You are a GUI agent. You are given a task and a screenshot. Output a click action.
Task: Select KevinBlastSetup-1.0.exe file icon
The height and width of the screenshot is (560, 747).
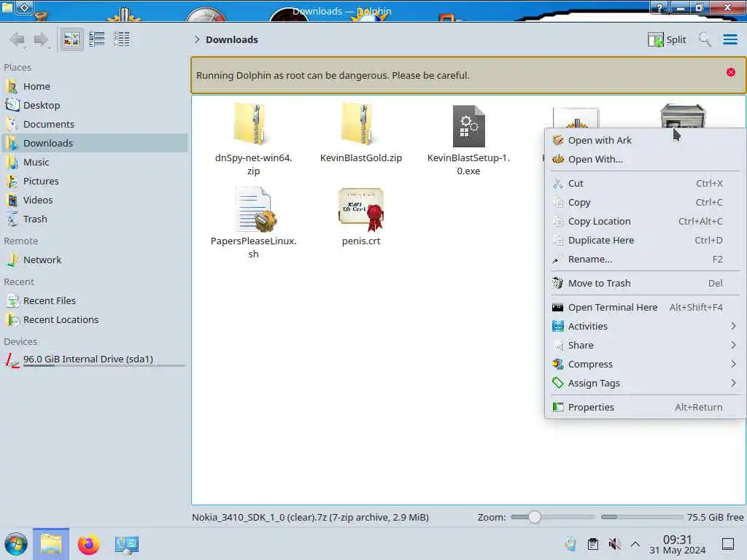pos(468,125)
